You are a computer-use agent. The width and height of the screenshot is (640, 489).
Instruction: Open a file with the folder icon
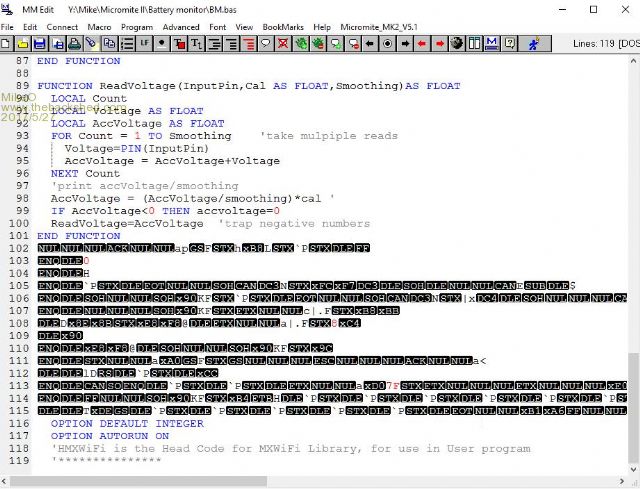(x=23, y=44)
